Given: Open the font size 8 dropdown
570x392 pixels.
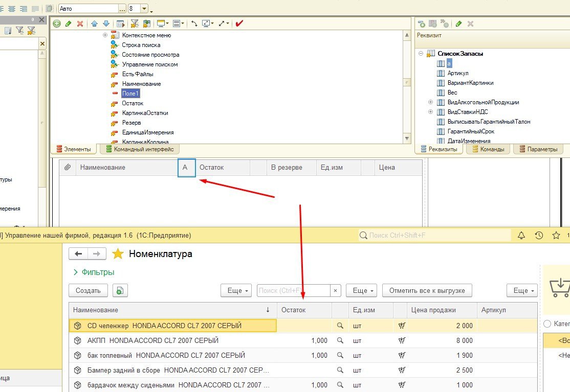Looking at the screenshot, I should 144,8.
